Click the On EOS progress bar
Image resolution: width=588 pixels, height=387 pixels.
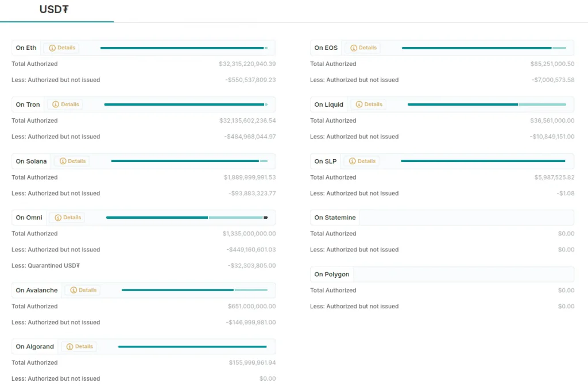[x=483, y=48]
